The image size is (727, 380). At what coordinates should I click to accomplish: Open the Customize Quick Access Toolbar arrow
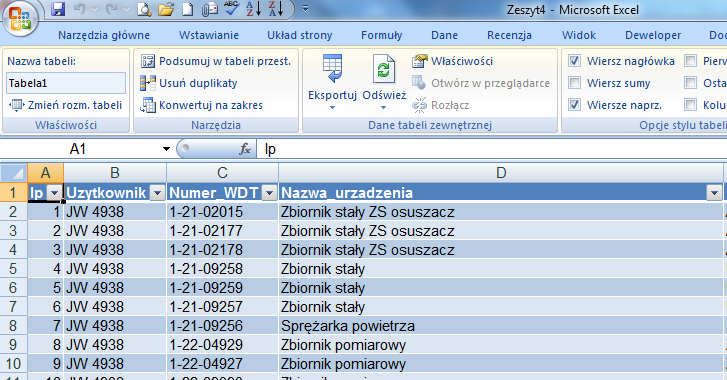coord(306,8)
